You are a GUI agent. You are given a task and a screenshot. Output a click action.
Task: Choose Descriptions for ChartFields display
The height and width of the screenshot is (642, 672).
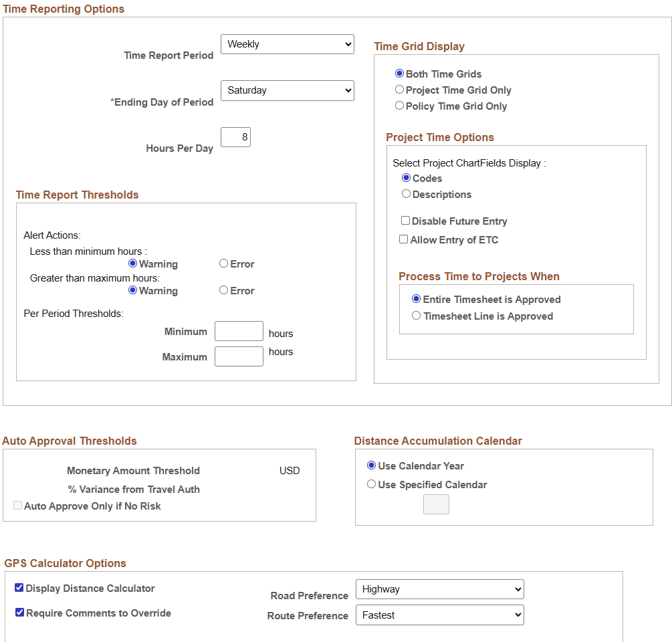407,194
